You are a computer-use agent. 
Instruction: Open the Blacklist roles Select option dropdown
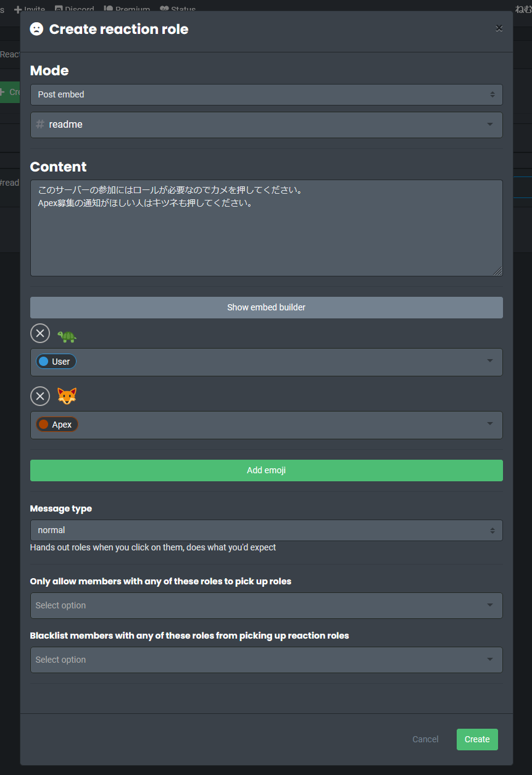coord(266,660)
